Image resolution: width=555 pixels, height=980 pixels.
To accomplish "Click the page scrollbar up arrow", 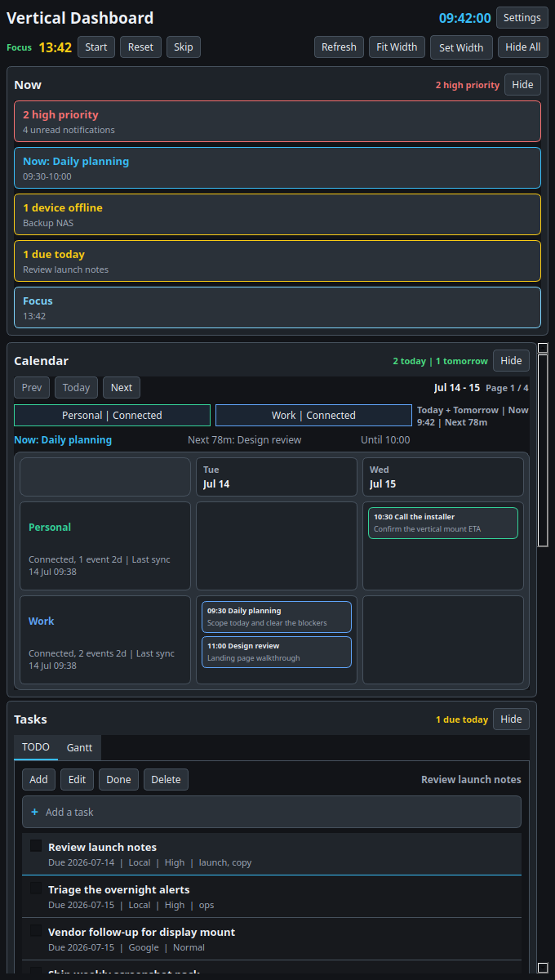I will coord(543,348).
